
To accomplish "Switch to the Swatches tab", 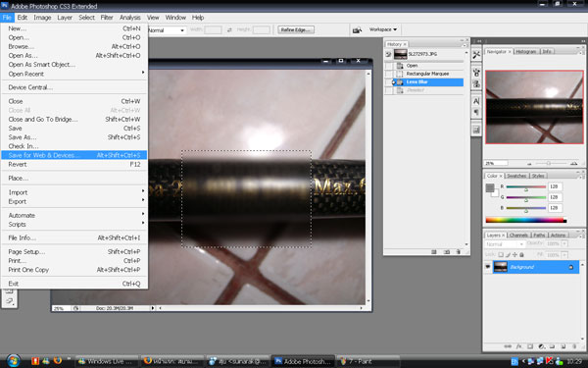I will point(516,176).
